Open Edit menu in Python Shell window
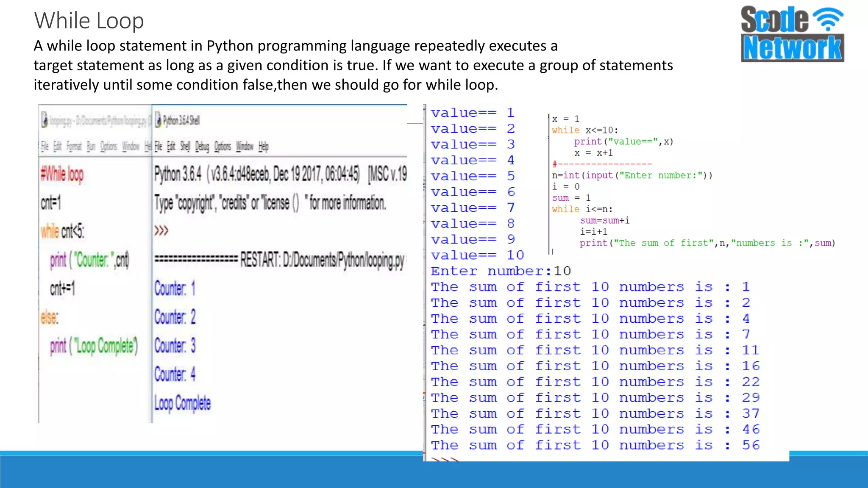 pos(171,147)
